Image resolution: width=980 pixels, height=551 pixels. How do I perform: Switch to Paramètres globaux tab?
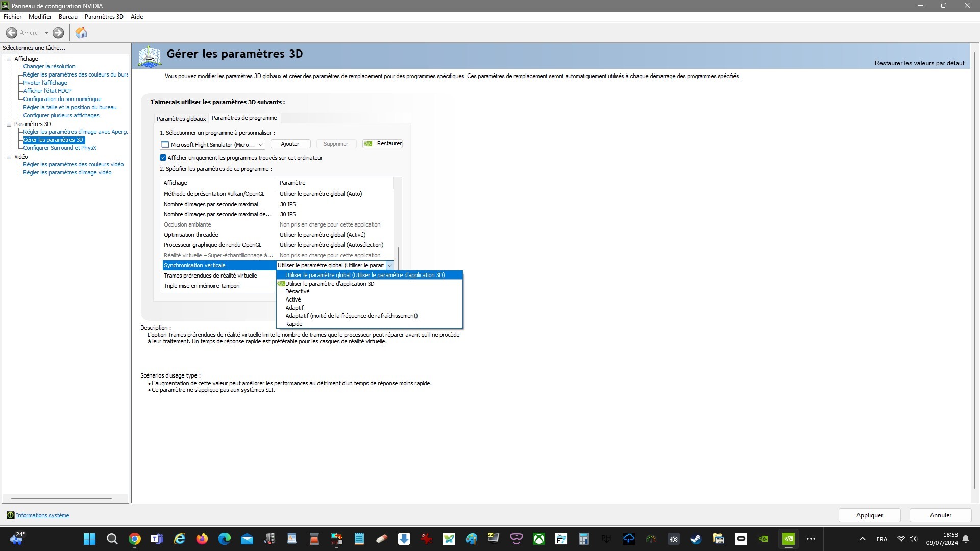tap(181, 119)
